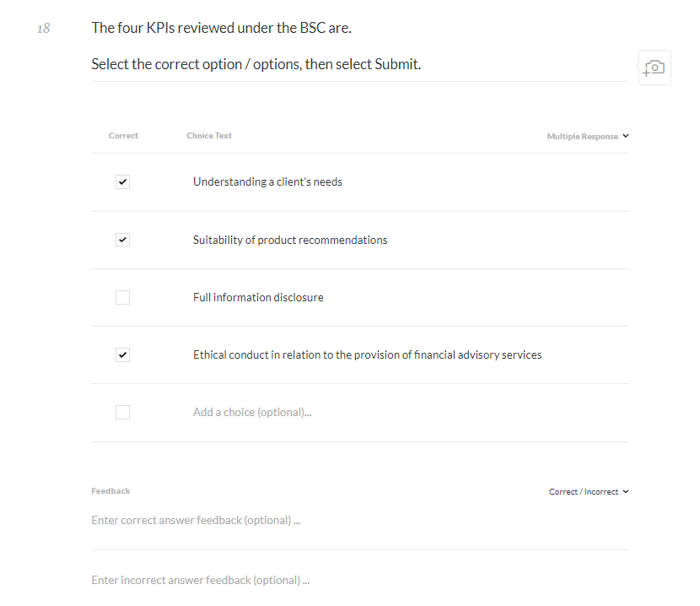700x606 pixels.
Task: Click the incorrect answer feedback field
Action: click(201, 581)
